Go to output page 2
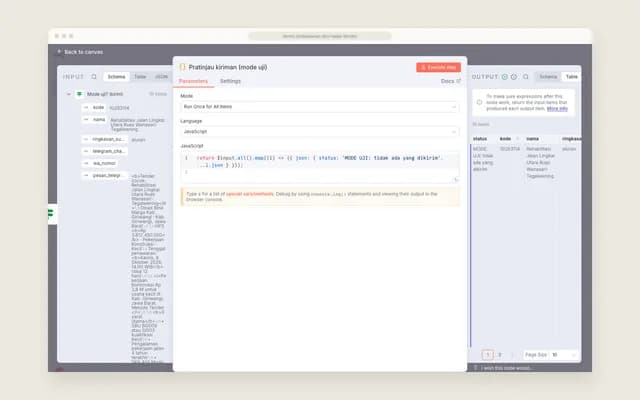Screen dimensions: 640x400 point(500,355)
